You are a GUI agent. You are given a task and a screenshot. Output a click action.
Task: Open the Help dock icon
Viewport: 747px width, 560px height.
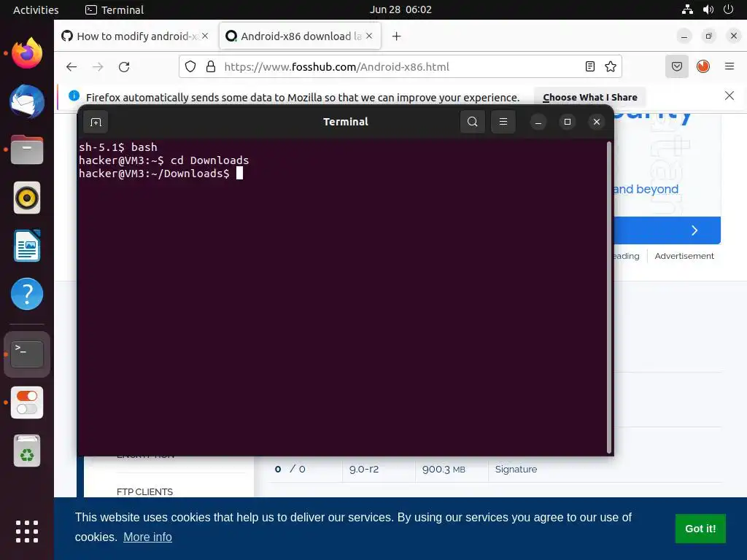[x=27, y=294]
